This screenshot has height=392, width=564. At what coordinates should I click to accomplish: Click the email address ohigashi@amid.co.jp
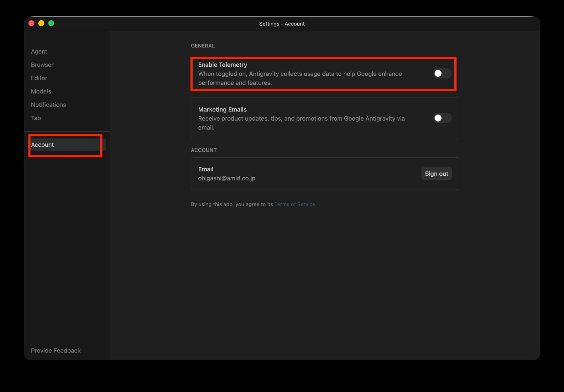pyautogui.click(x=227, y=178)
